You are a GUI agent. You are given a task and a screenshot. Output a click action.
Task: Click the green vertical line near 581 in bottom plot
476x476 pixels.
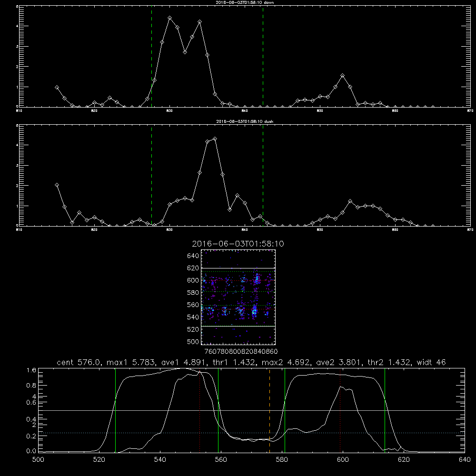pos(285,410)
